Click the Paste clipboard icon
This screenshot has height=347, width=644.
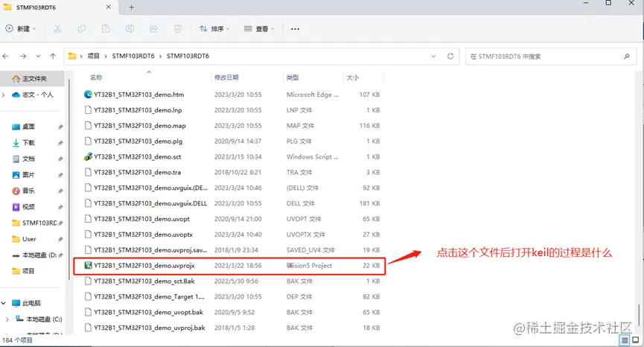pos(106,29)
